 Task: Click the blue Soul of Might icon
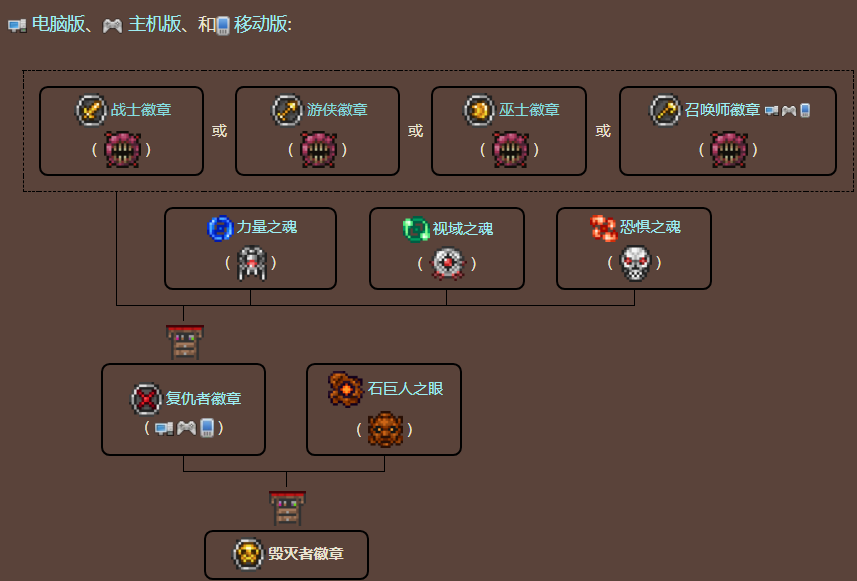220,228
